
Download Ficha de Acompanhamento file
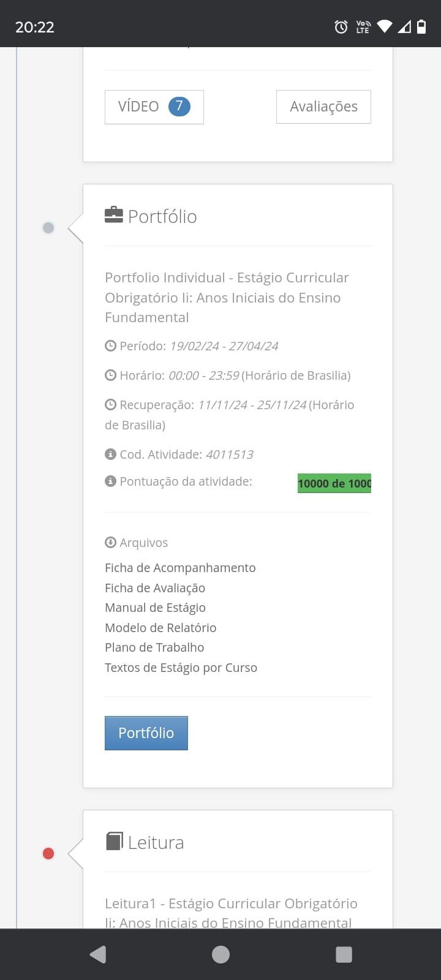tap(180, 568)
